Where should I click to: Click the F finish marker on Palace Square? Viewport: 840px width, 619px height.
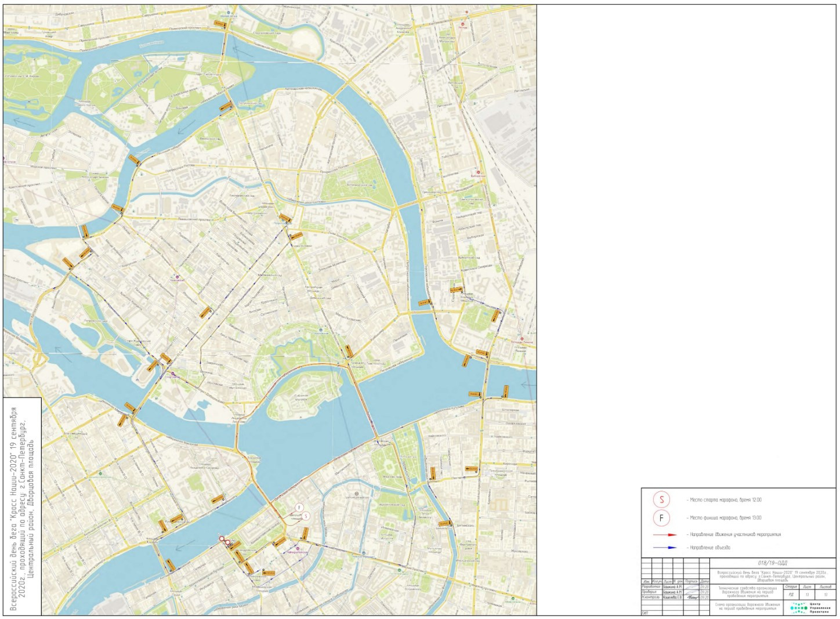[x=299, y=508]
